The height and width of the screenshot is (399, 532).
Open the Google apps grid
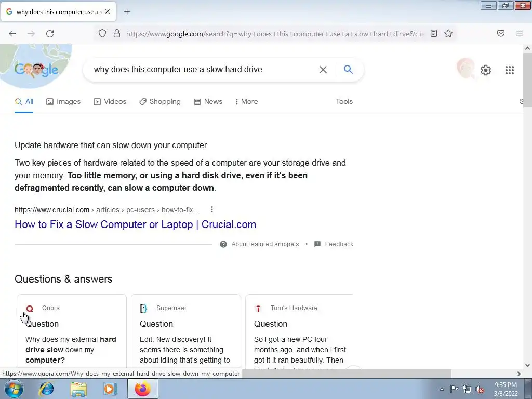pyautogui.click(x=509, y=70)
